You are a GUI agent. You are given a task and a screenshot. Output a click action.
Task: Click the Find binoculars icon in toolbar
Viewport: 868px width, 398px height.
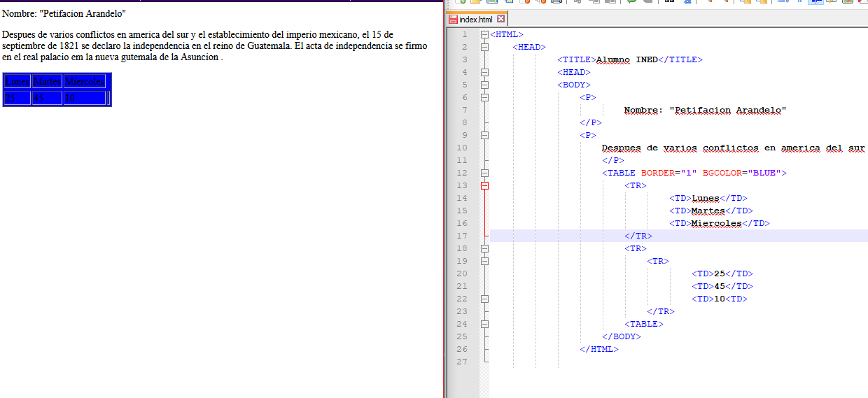[x=669, y=2]
